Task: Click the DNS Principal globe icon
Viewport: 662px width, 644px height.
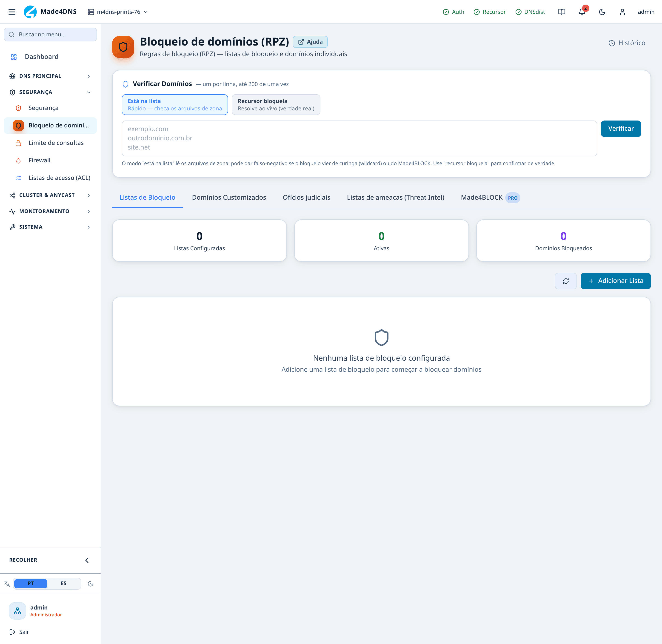Action: (x=12, y=76)
